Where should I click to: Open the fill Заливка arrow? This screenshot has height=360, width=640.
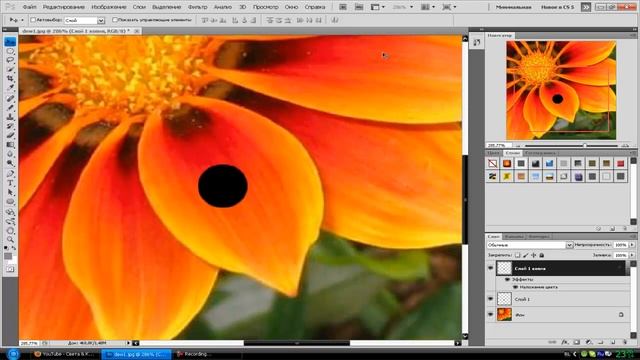click(x=632, y=255)
